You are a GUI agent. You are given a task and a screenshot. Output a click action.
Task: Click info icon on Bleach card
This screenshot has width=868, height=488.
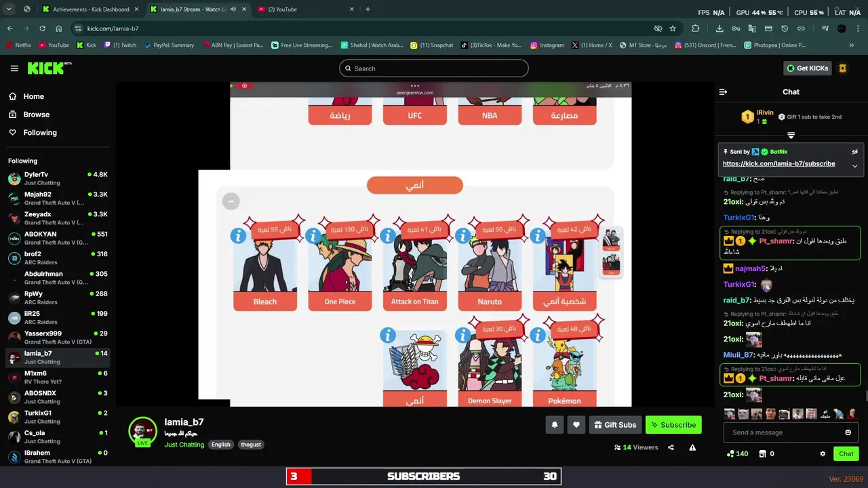[238, 236]
